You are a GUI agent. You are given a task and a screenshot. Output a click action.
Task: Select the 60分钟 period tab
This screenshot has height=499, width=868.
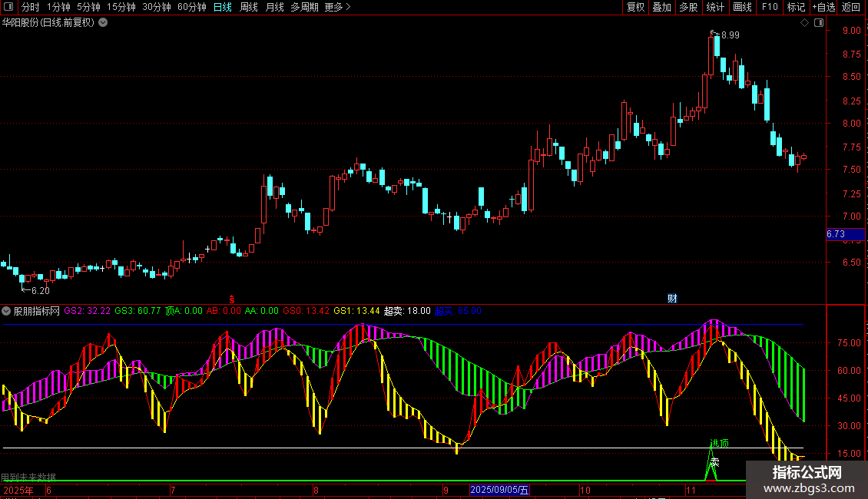point(191,8)
